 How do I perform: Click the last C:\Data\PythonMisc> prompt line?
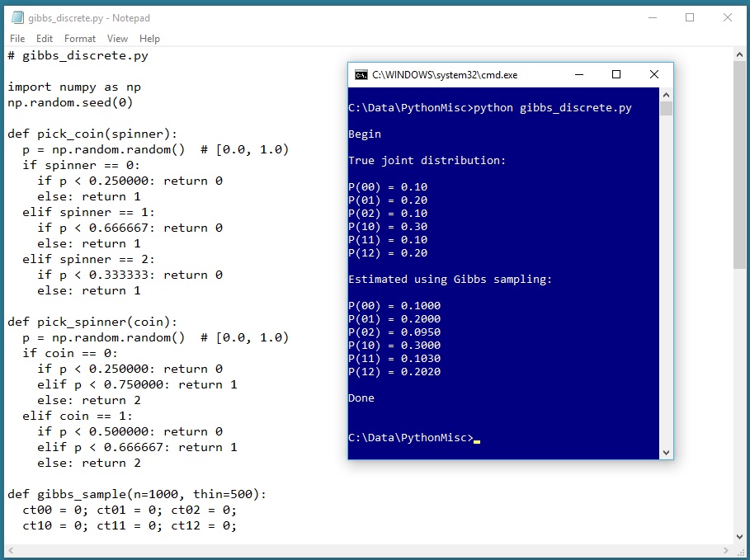pyautogui.click(x=411, y=438)
